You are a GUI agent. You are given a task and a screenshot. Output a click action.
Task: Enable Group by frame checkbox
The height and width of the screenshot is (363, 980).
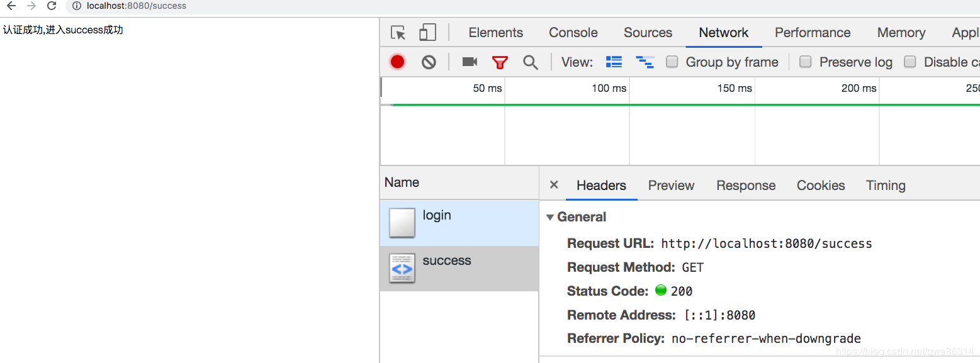click(x=672, y=62)
